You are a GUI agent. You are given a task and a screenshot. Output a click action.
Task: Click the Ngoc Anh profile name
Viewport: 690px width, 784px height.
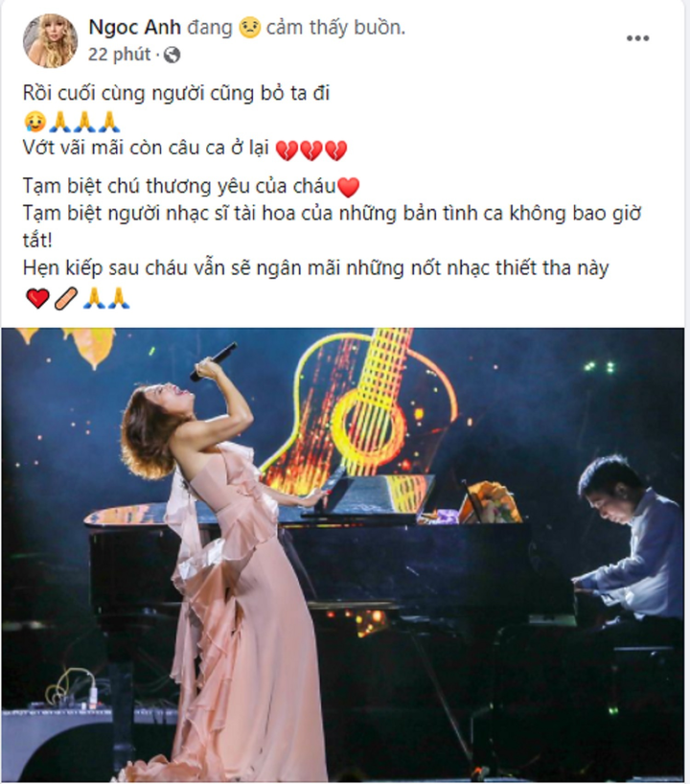(134, 27)
